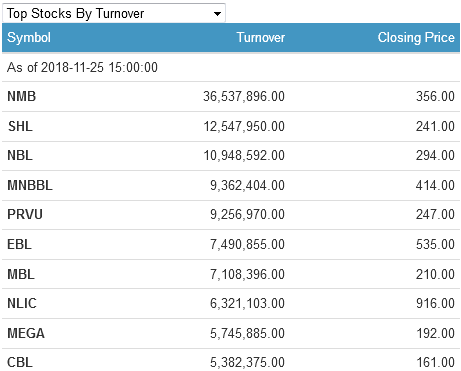Open the NLIC stock symbol
Image resolution: width=461 pixels, height=371 pixels.
tap(22, 303)
